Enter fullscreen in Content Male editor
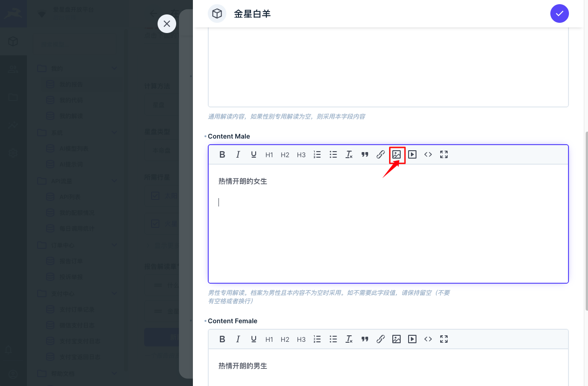Viewport: 588px width, 386px height. point(444,154)
